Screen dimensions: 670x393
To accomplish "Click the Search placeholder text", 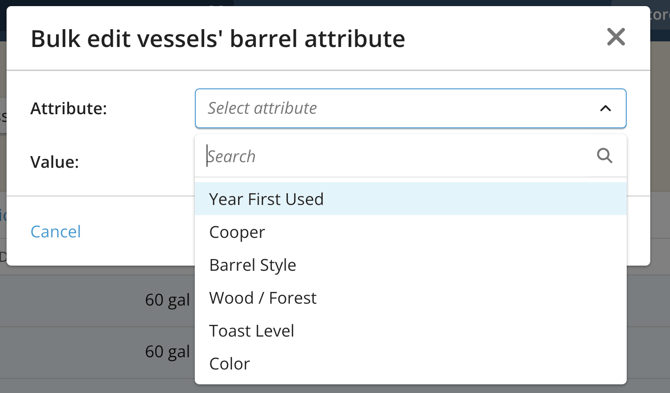I will pyautogui.click(x=232, y=156).
